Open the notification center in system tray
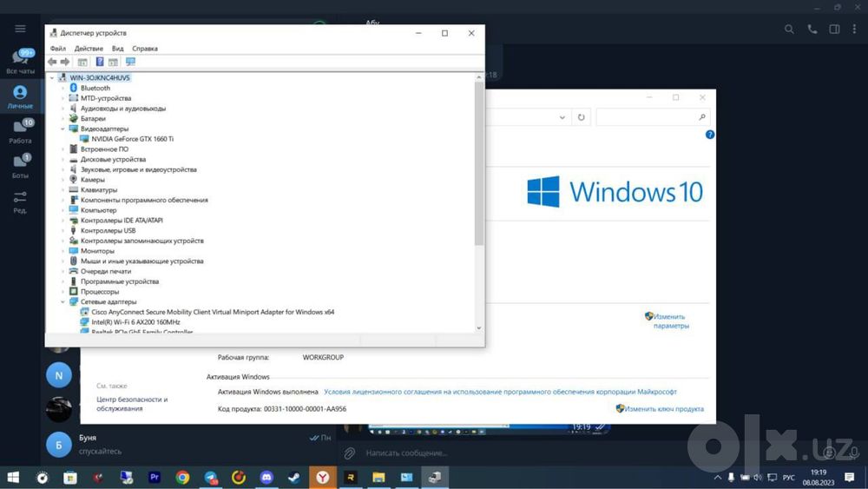Viewport: 868px width, 489px height. (x=850, y=478)
